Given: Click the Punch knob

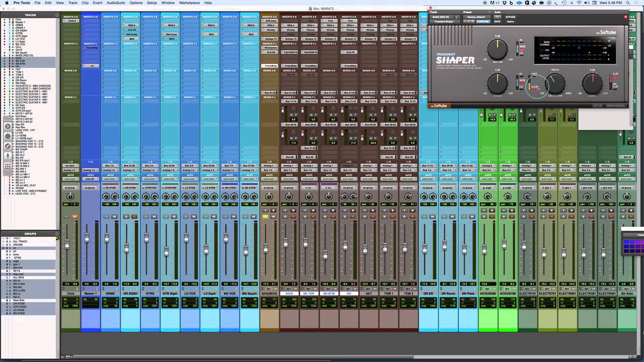Looking at the screenshot, I should [x=497, y=83].
